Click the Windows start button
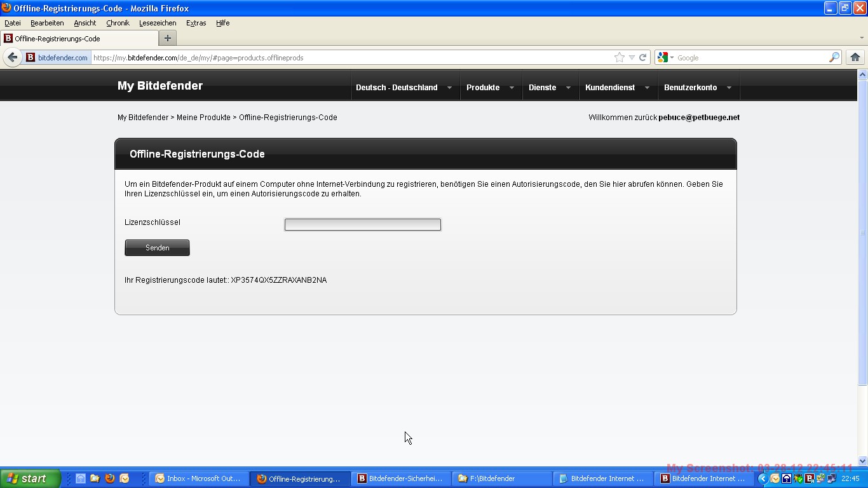 (x=31, y=478)
